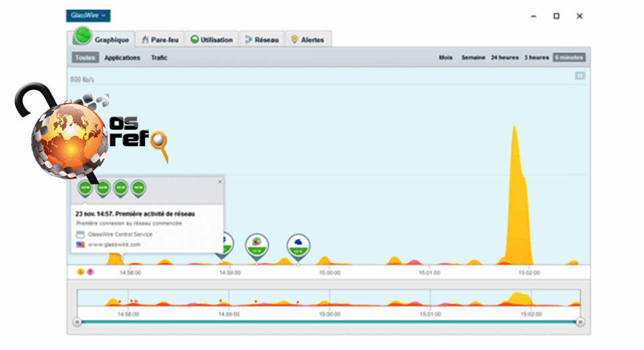Click the green icon on the Graphique tab
The height and width of the screenshot is (350, 644).
click(x=83, y=35)
